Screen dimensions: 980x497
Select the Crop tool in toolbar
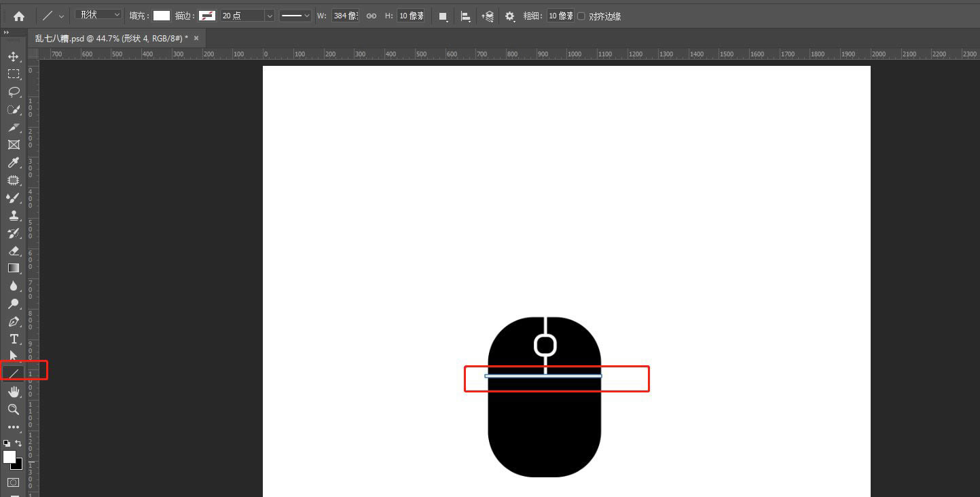tap(13, 127)
